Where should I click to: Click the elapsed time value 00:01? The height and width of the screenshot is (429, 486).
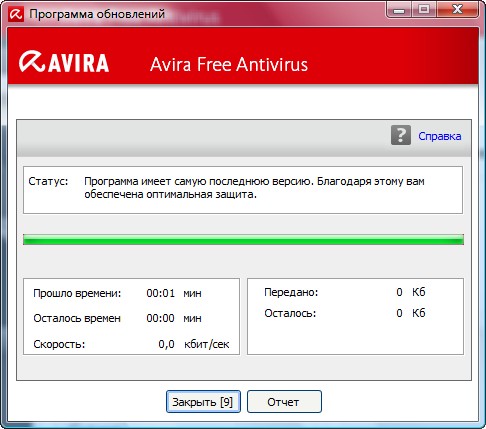tap(160, 293)
